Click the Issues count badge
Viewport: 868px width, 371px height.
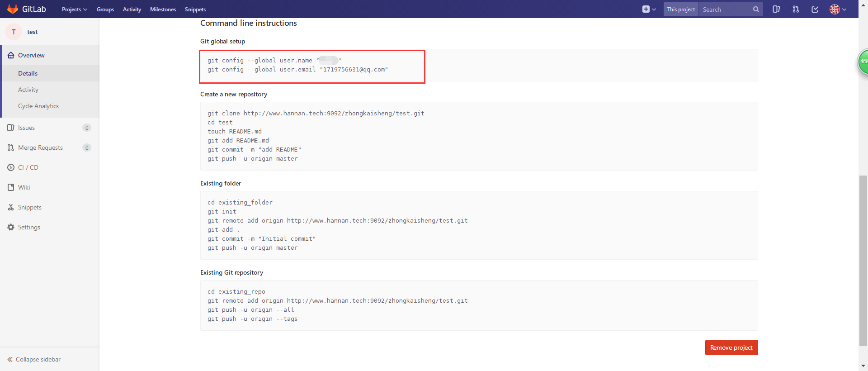click(x=87, y=128)
